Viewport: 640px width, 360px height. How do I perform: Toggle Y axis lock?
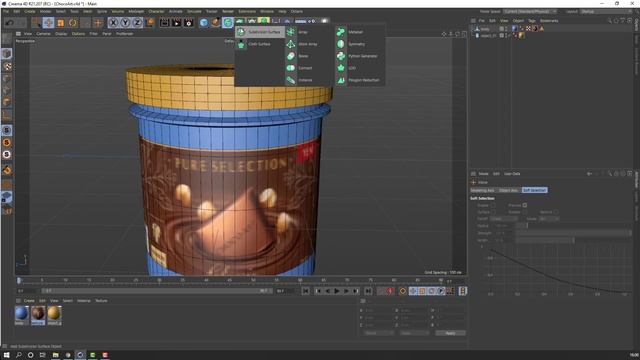[x=125, y=23]
